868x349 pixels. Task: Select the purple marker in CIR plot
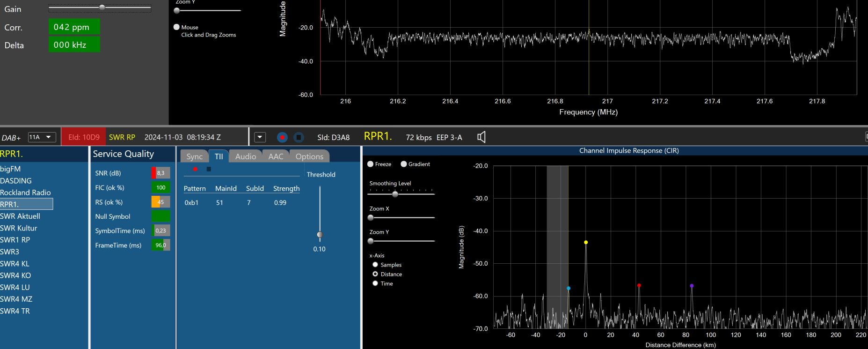pyautogui.click(x=692, y=286)
